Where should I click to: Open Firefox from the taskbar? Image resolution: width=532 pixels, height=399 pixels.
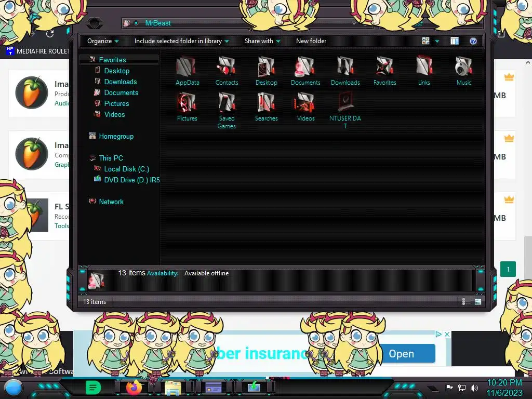[x=134, y=388]
